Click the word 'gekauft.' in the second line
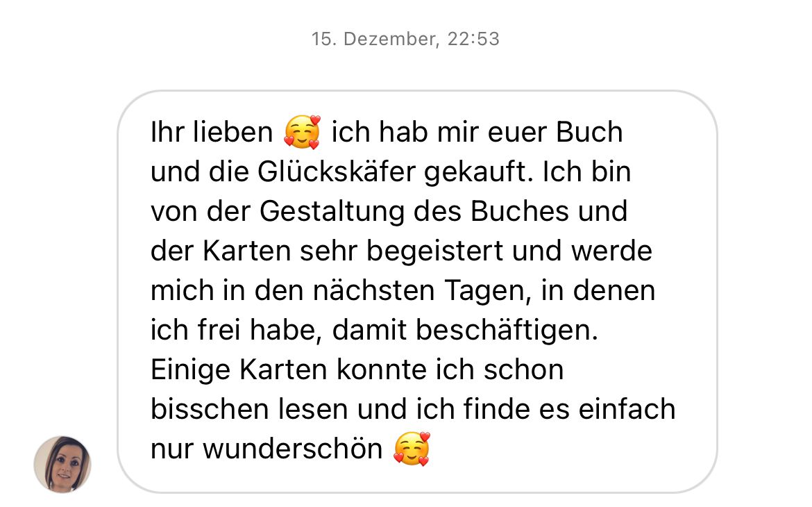 click(478, 172)
